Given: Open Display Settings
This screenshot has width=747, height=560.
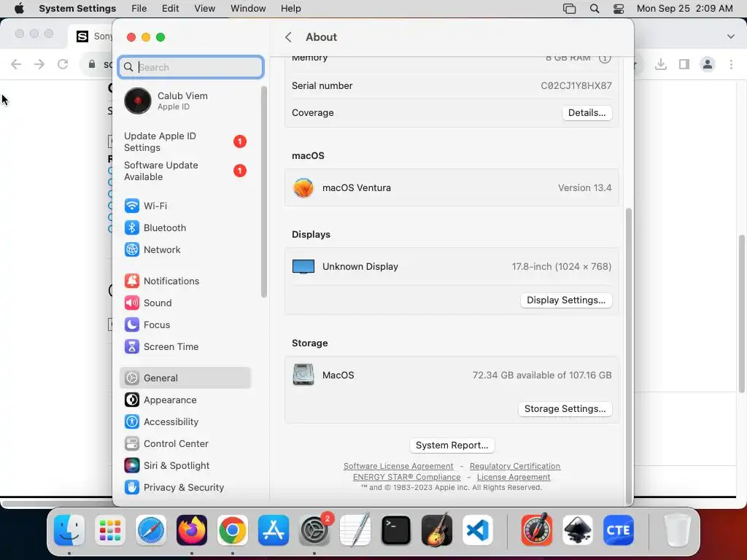Looking at the screenshot, I should coord(566,300).
